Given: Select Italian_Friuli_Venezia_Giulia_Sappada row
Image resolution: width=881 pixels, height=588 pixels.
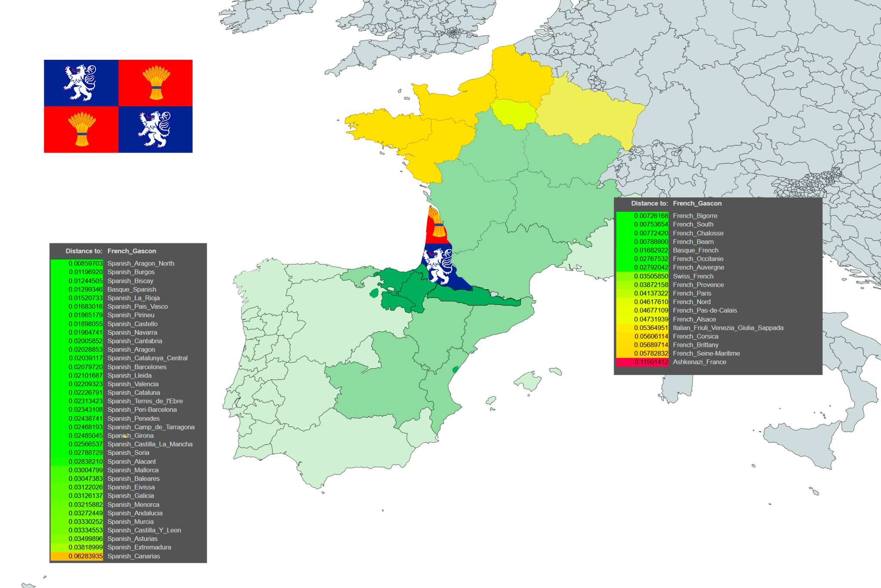Looking at the screenshot, I should (718, 328).
